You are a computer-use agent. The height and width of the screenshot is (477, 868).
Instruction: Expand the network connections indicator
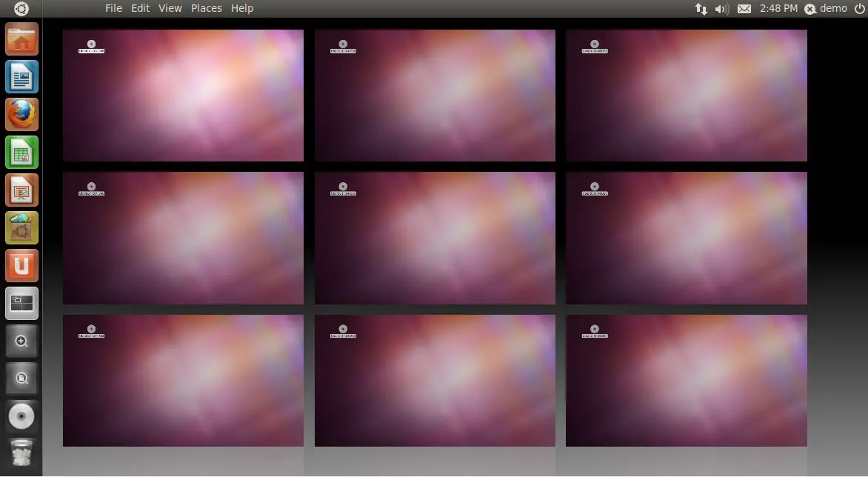tap(701, 9)
